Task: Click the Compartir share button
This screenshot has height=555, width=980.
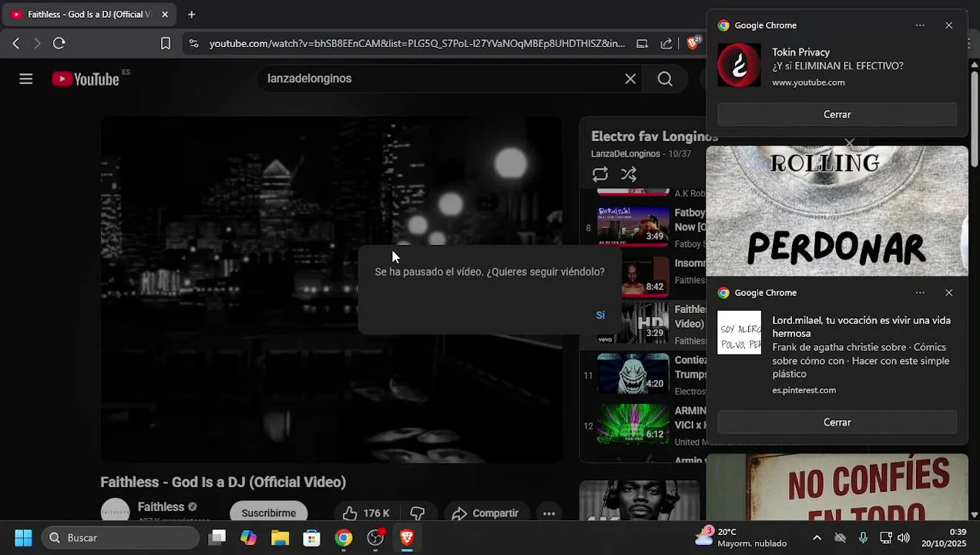Action: tap(485, 513)
